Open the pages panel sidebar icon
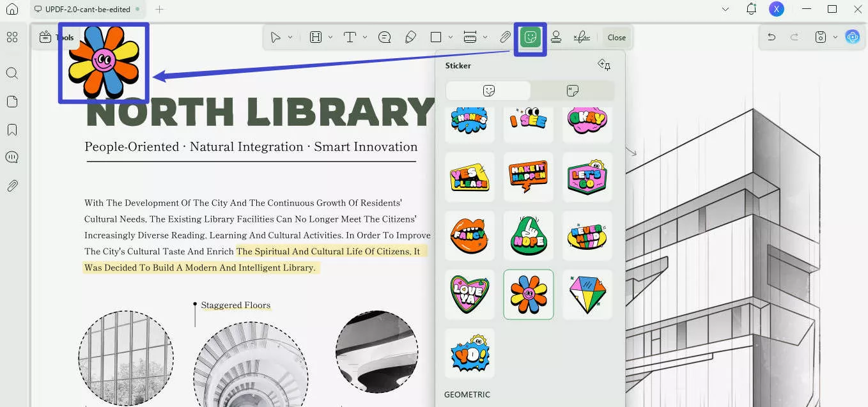 (12, 102)
